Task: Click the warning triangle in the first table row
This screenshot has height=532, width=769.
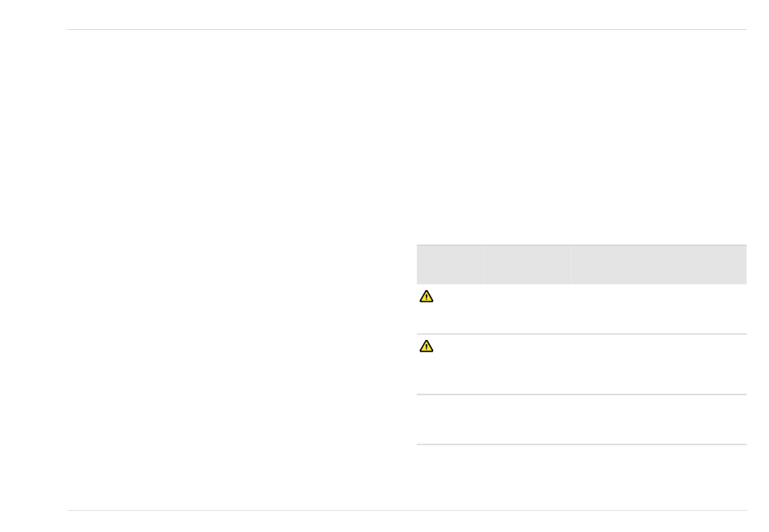Action: tap(426, 296)
